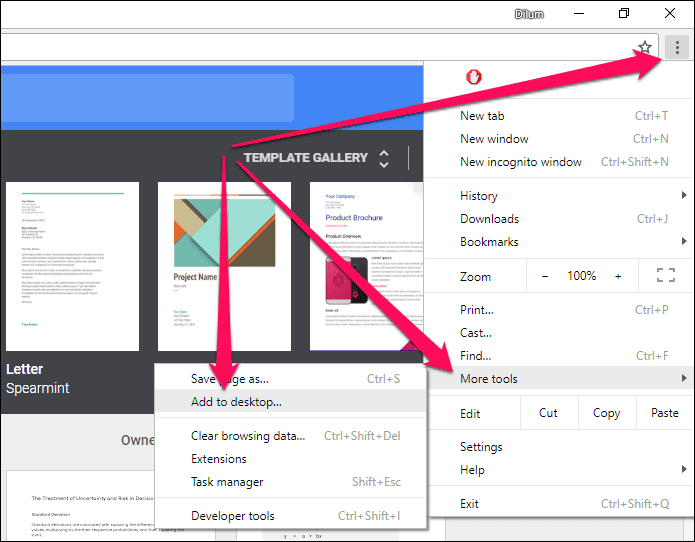The image size is (695, 542).
Task: Select Print... in the menu
Action: (559, 309)
